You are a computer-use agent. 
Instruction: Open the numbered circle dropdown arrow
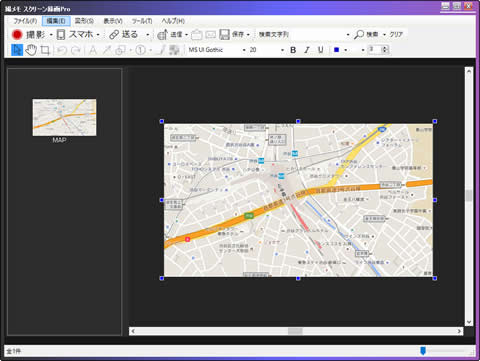click(151, 50)
